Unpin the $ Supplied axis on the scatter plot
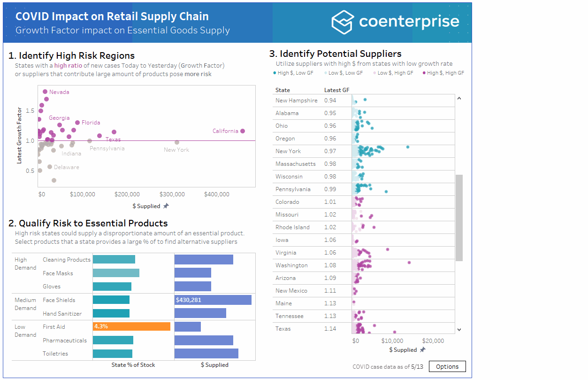 coord(167,206)
